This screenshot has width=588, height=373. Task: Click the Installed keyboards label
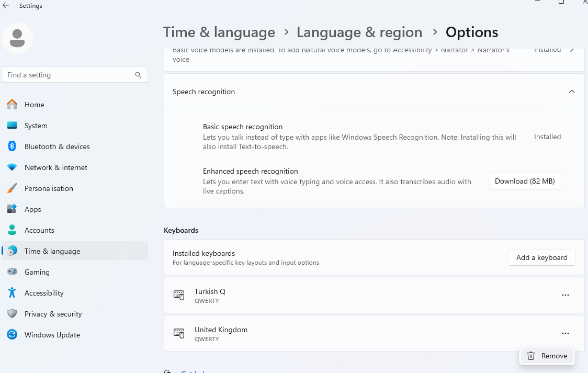(203, 253)
